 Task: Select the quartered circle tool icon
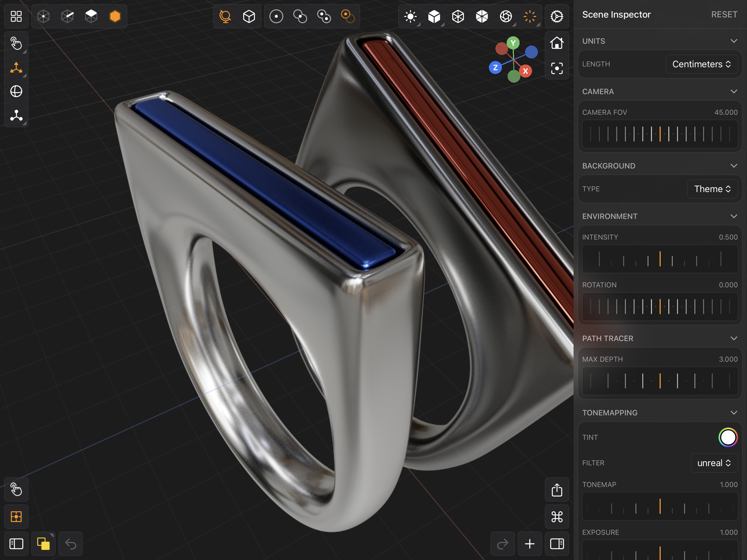pyautogui.click(x=16, y=91)
